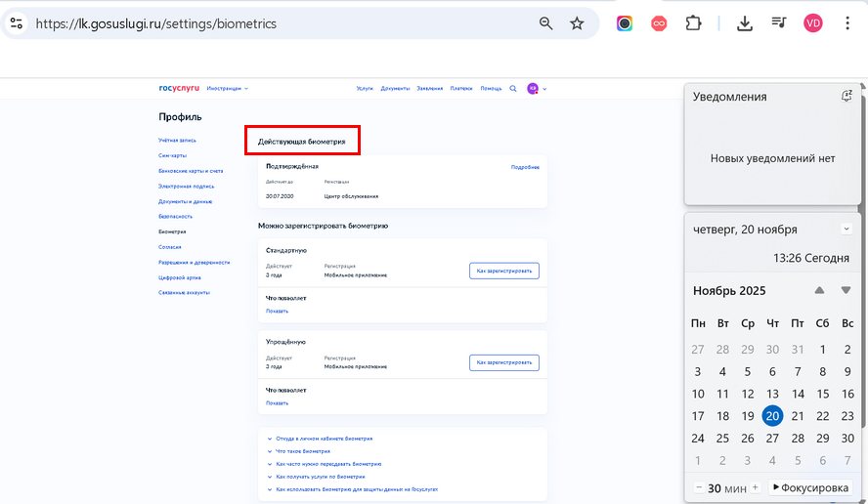Image resolution: width=868 pixels, height=504 pixels.
Task: Click 'Новых уведомлений нет' text
Action: tap(772, 158)
